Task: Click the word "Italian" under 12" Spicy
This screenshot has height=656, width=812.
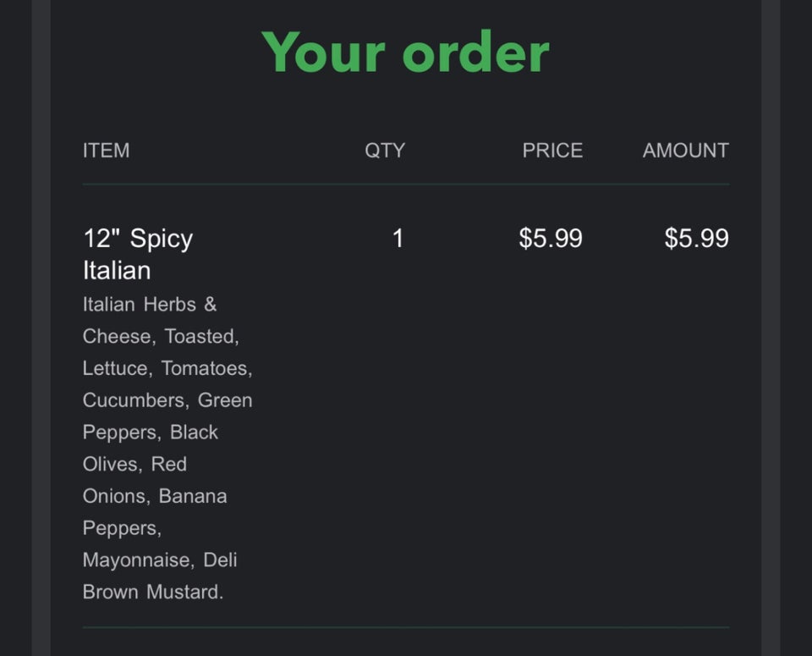Action: point(117,271)
